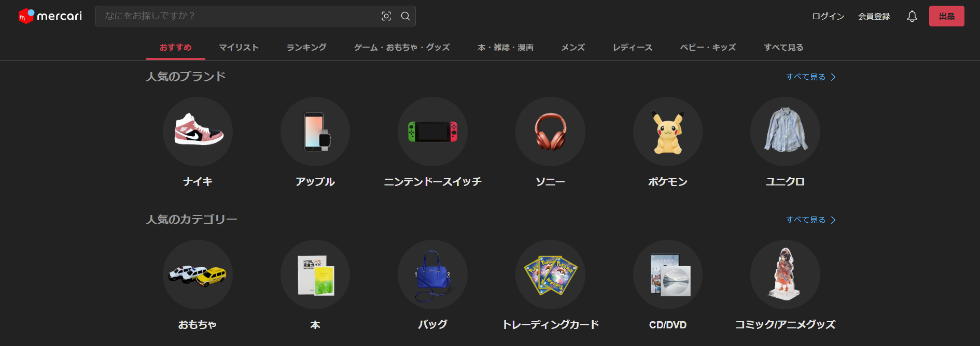Go to the 本・雑誌・漫画 tab

(506, 47)
